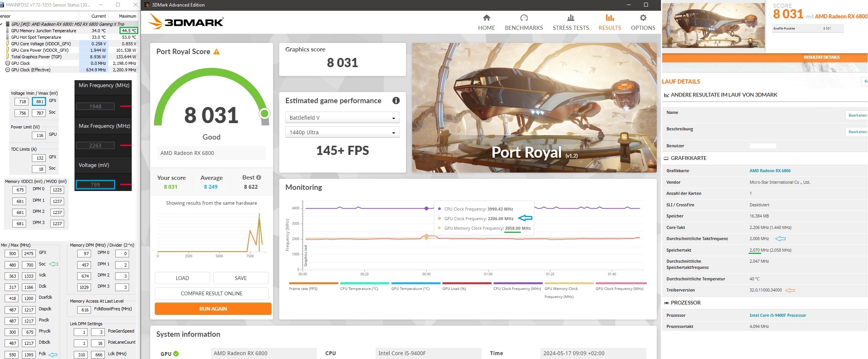Click the purple data point on the CPU clock line

[x=426, y=208]
